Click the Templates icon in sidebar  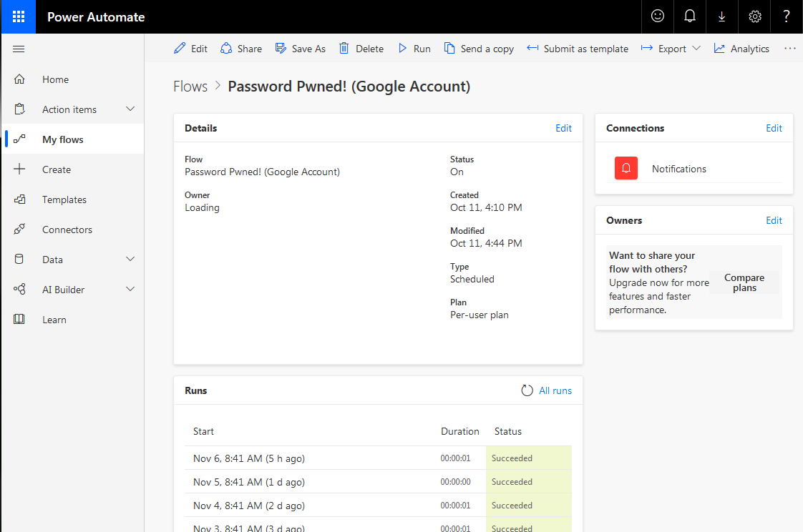(x=19, y=199)
